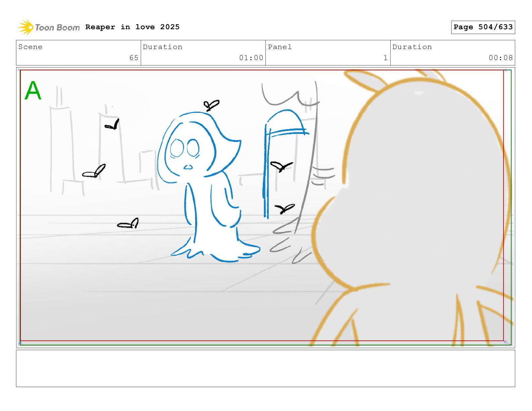
Task: Click the scene duration value '01:00'
Action: [x=251, y=58]
